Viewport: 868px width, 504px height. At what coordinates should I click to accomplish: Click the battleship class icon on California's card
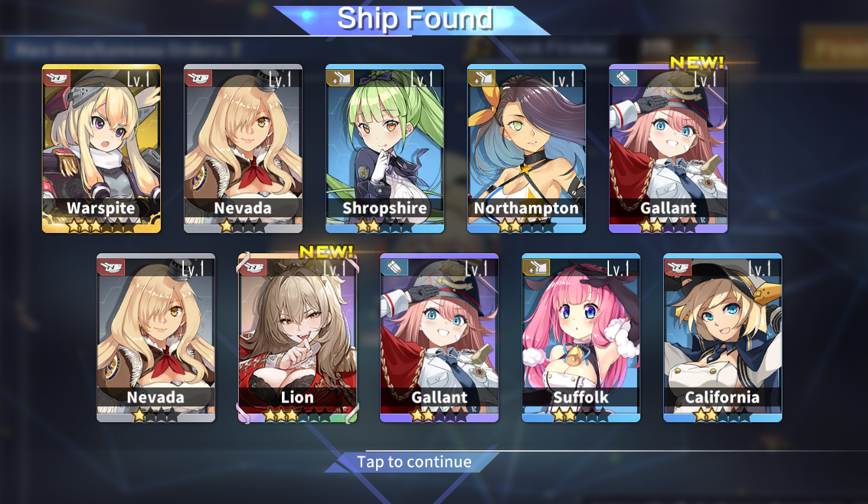[x=678, y=267]
